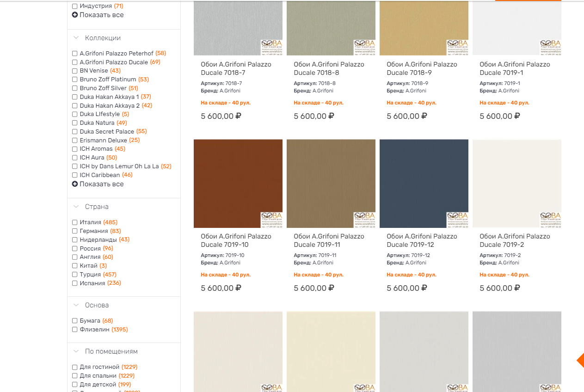Check ICH by Dans Lemur Oh La La
The width and height of the screenshot is (584, 392).
(x=75, y=166)
